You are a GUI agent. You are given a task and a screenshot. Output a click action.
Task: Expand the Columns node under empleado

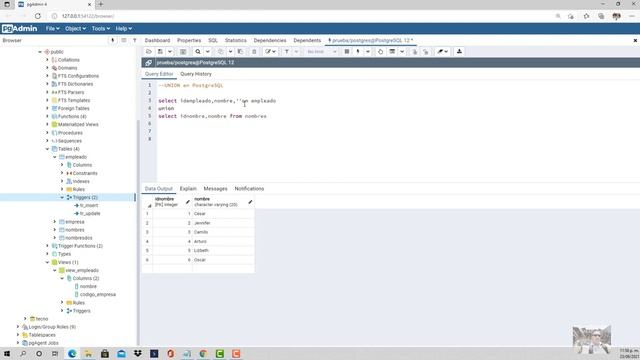pos(62,165)
